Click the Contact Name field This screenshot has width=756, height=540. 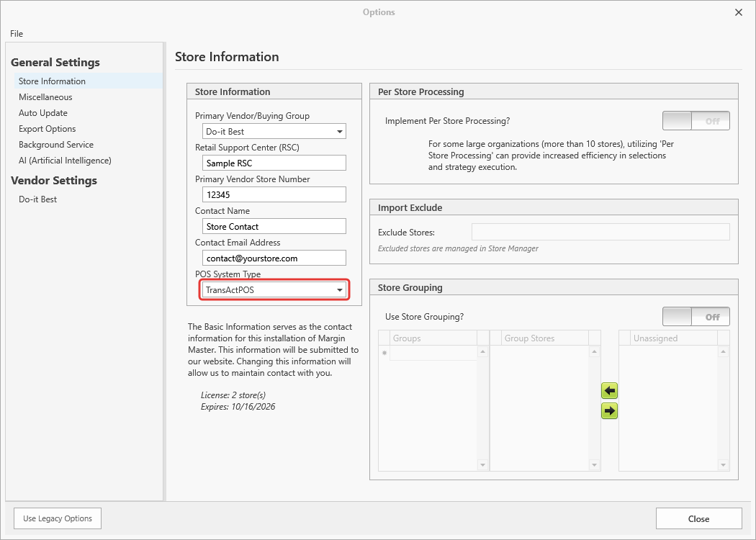[x=274, y=227]
